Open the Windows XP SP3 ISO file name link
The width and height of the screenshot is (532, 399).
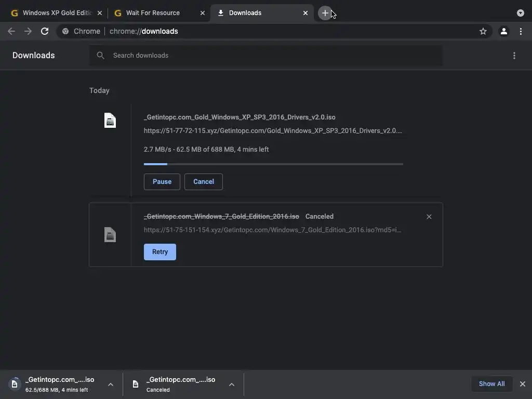coord(240,117)
